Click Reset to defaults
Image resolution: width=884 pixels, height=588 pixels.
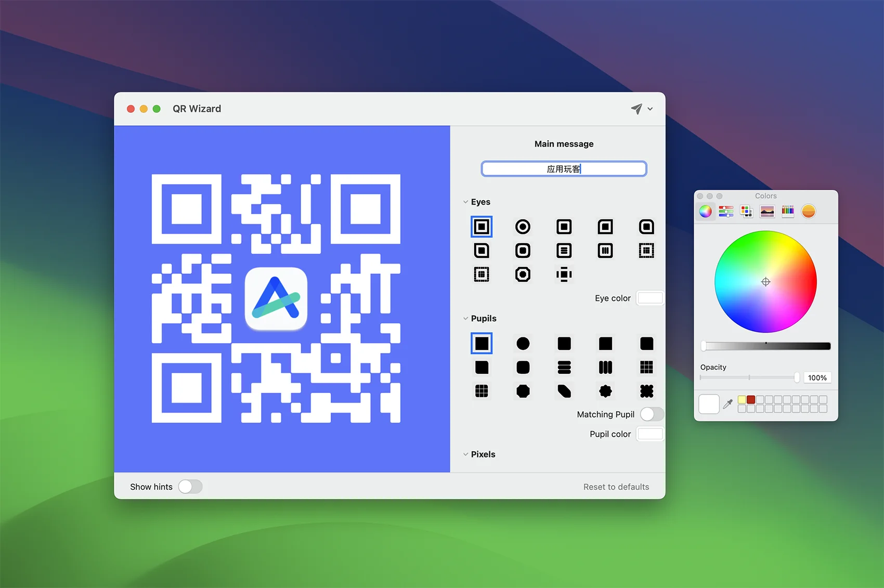point(616,487)
